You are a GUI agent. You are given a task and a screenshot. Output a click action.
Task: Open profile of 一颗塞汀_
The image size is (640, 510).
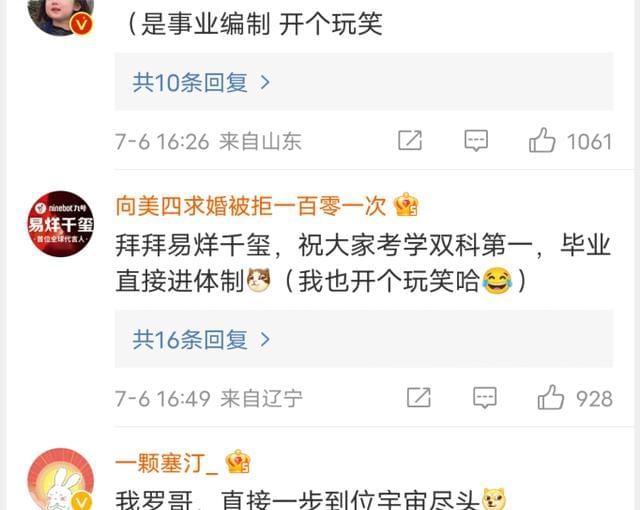tap(167, 463)
